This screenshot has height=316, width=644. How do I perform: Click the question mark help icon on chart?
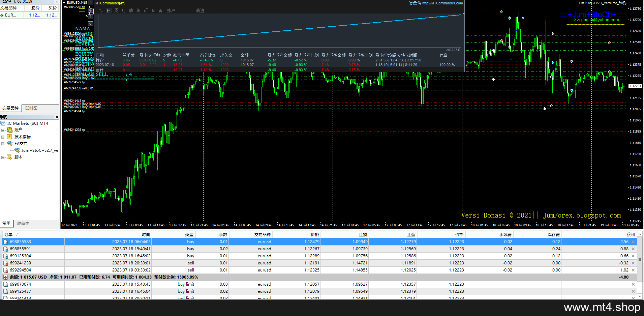pos(91,17)
